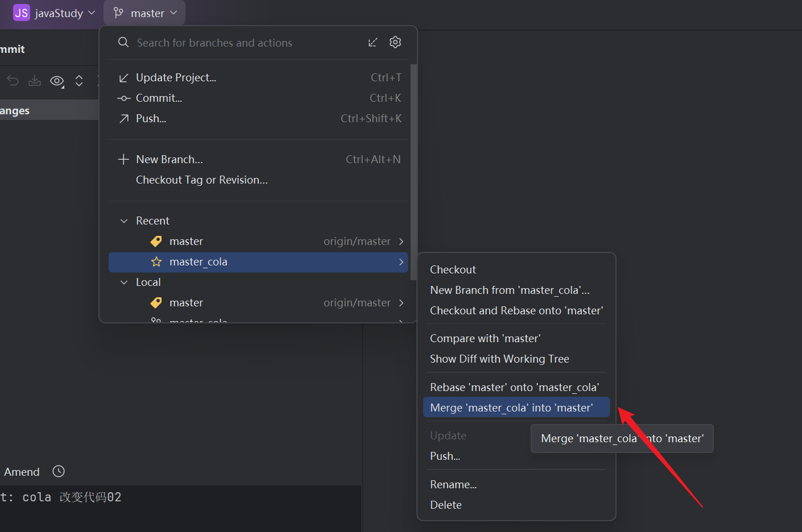
Task: Choose New Branch... action
Action: pyautogui.click(x=259, y=159)
